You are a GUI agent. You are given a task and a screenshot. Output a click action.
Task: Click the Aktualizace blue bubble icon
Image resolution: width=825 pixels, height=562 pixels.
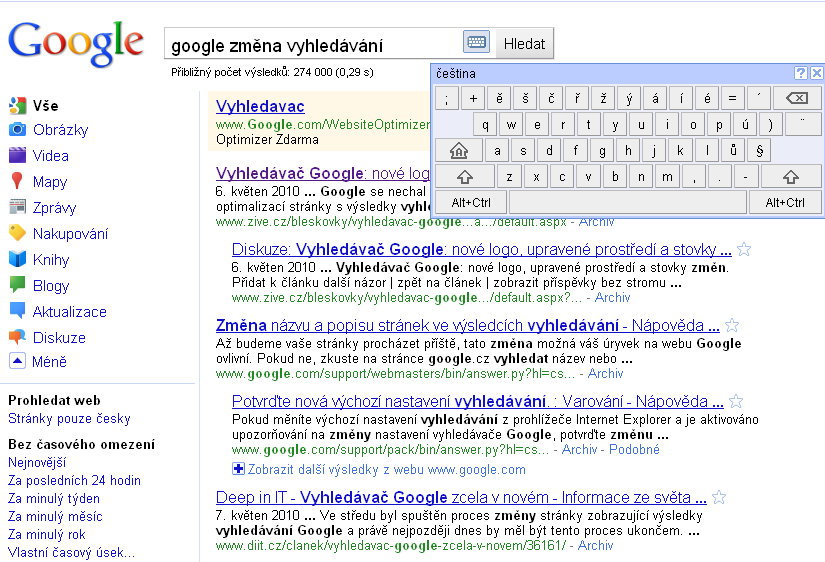point(17,310)
